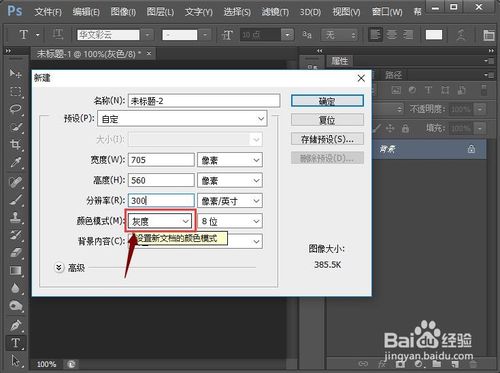Select the Clone Stamp tool
This screenshot has width=500, height=373.
click(x=15, y=218)
